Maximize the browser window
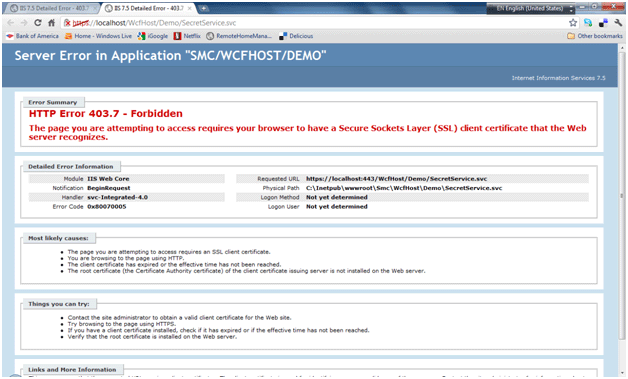The height and width of the screenshot is (379, 628). 596,6
